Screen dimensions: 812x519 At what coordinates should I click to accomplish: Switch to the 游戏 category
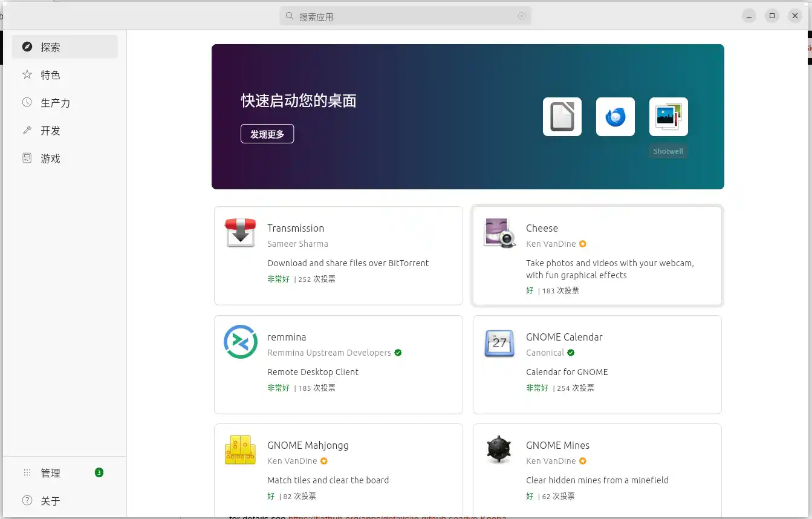click(65, 158)
